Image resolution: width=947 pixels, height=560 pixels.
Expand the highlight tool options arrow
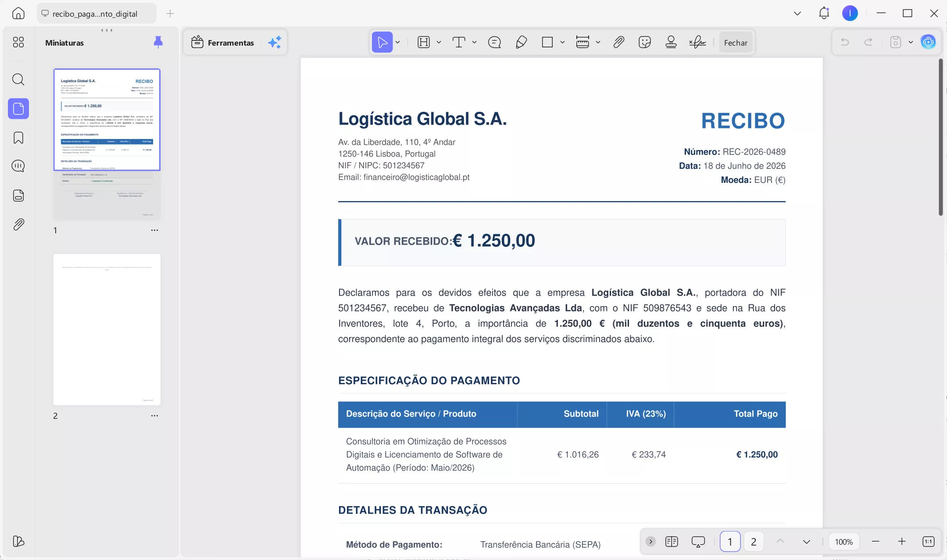(x=439, y=42)
